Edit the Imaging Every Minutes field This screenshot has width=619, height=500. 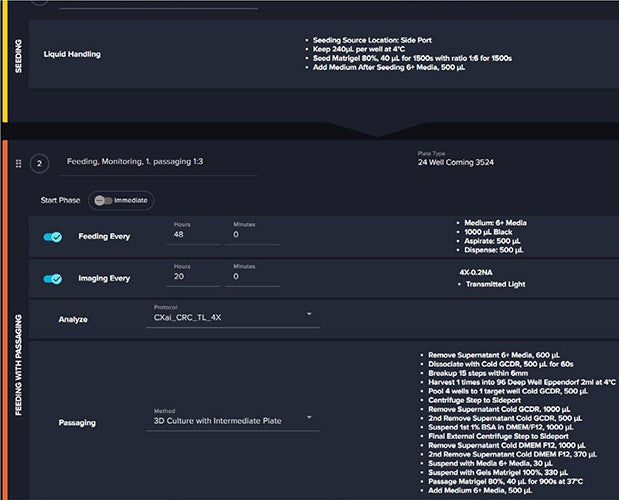pos(253,276)
